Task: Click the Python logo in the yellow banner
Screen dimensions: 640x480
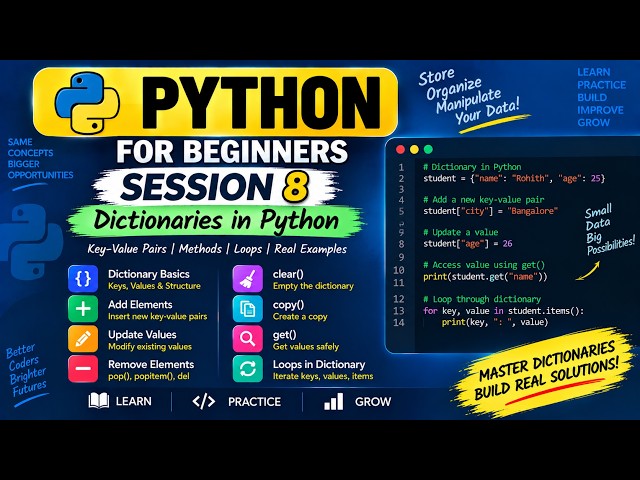Action: point(87,103)
